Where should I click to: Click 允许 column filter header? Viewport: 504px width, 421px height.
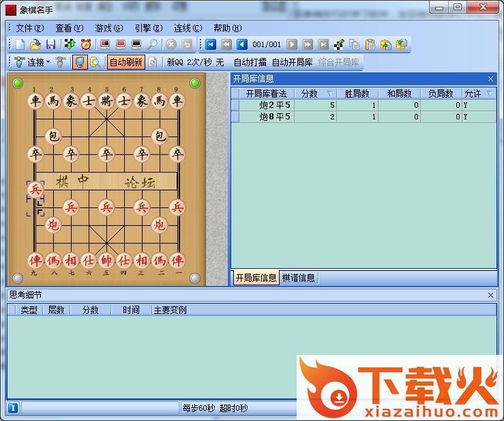(x=479, y=93)
